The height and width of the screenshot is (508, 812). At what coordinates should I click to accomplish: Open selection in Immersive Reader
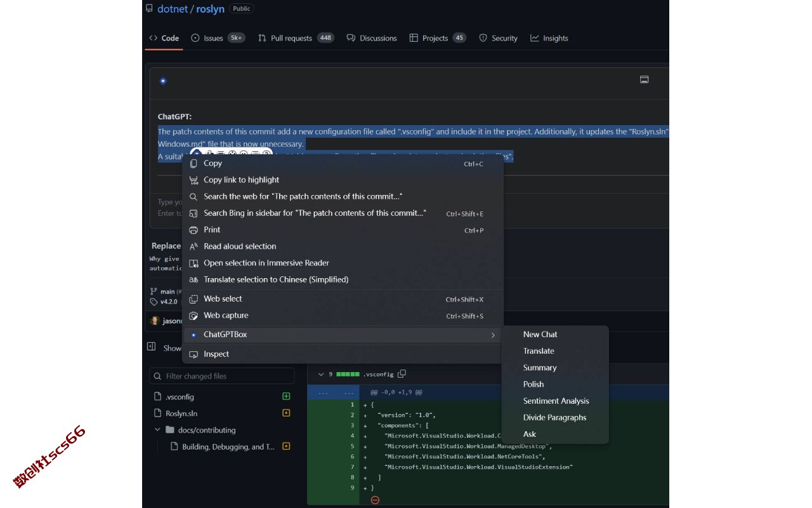pos(343,262)
